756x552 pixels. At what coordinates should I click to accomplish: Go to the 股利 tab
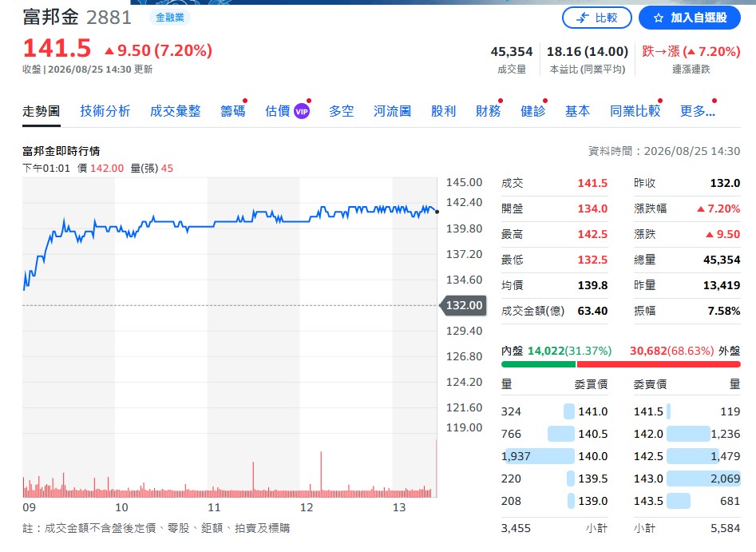(444, 111)
